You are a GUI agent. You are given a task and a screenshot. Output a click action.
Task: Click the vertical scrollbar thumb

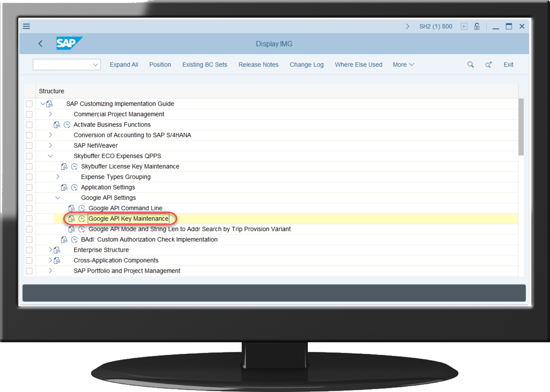tap(521, 127)
